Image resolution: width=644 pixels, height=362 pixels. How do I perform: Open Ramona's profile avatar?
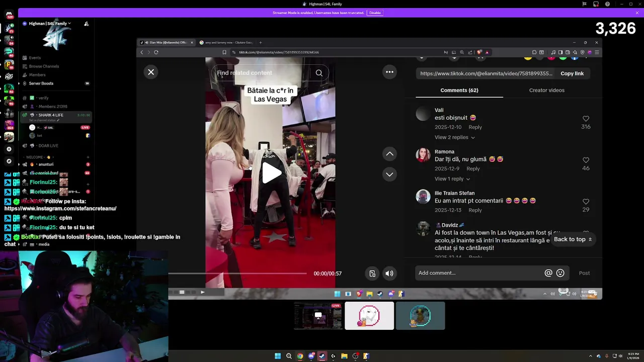point(423,155)
